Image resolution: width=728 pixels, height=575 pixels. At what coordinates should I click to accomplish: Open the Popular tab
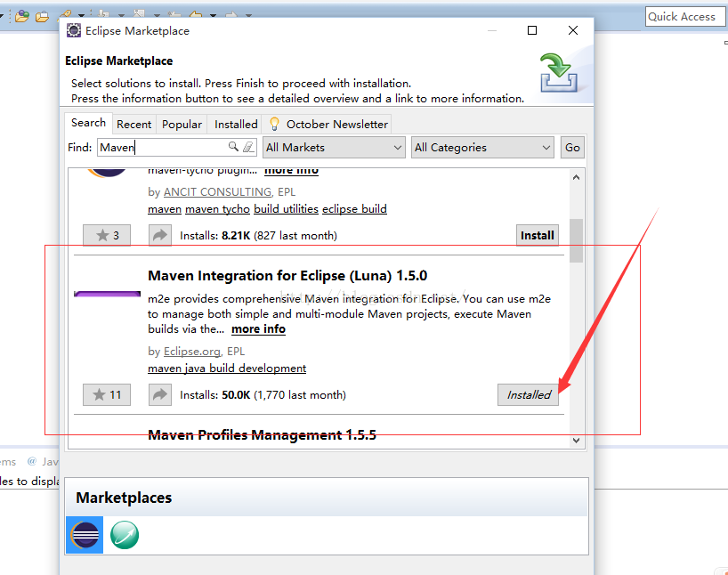182,125
